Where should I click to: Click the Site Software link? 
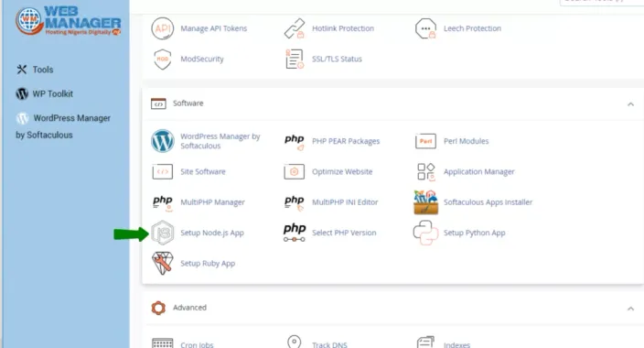tap(203, 171)
